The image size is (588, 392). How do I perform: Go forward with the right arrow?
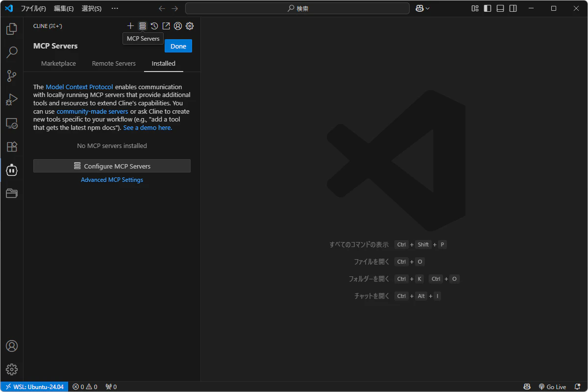point(175,8)
